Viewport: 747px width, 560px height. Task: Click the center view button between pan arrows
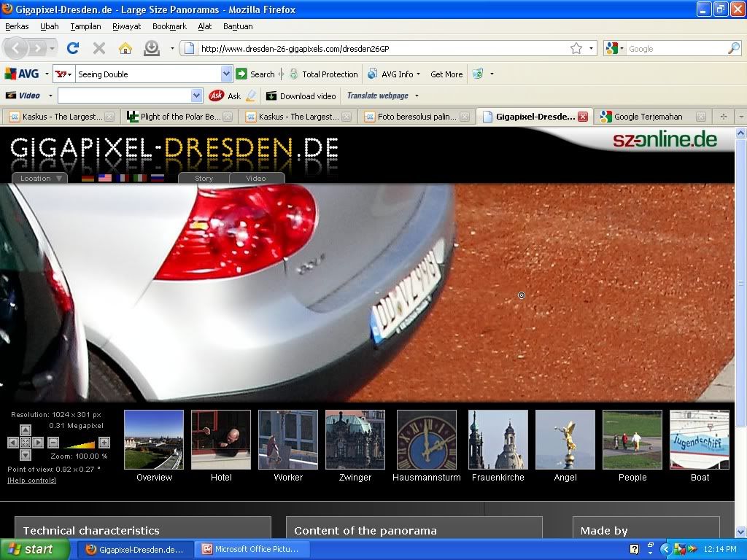tap(26, 443)
